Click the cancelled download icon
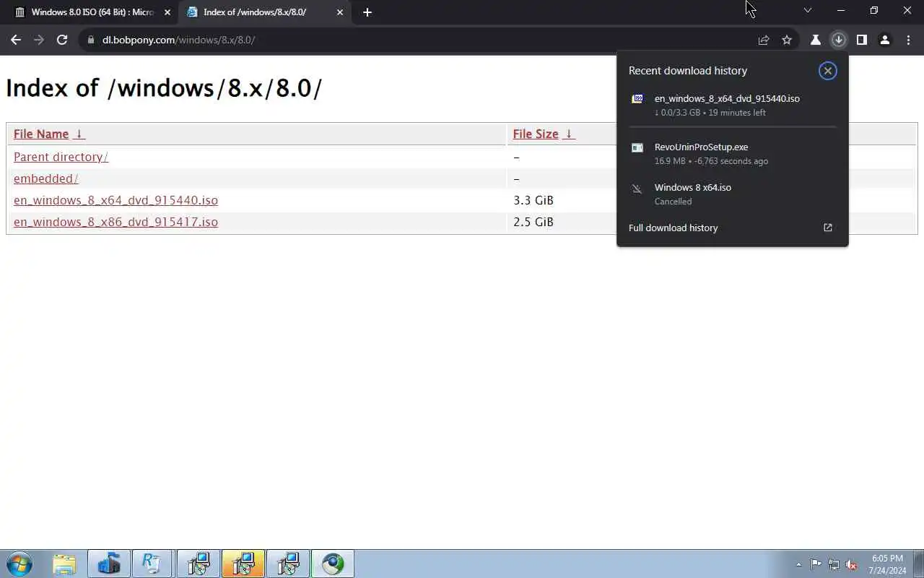 [637, 189]
